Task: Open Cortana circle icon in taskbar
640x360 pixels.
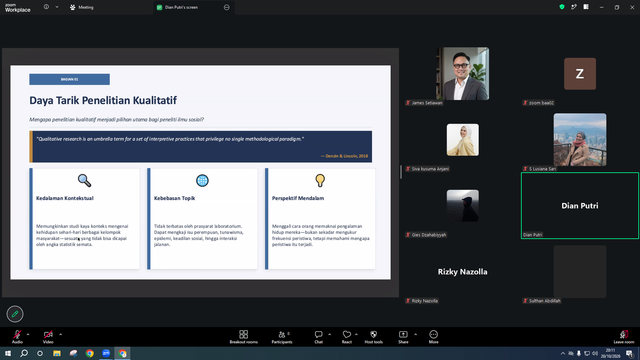Action: (40, 353)
